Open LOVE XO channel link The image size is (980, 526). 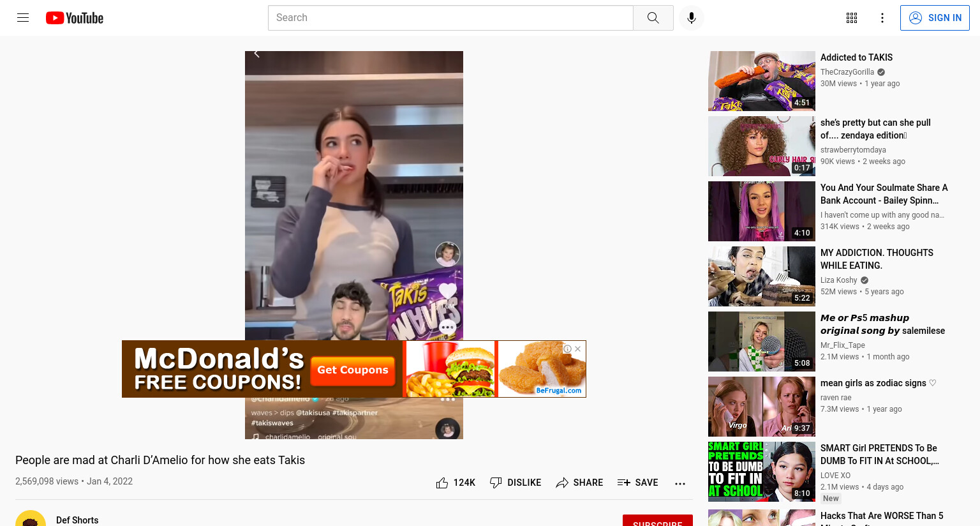(x=835, y=476)
